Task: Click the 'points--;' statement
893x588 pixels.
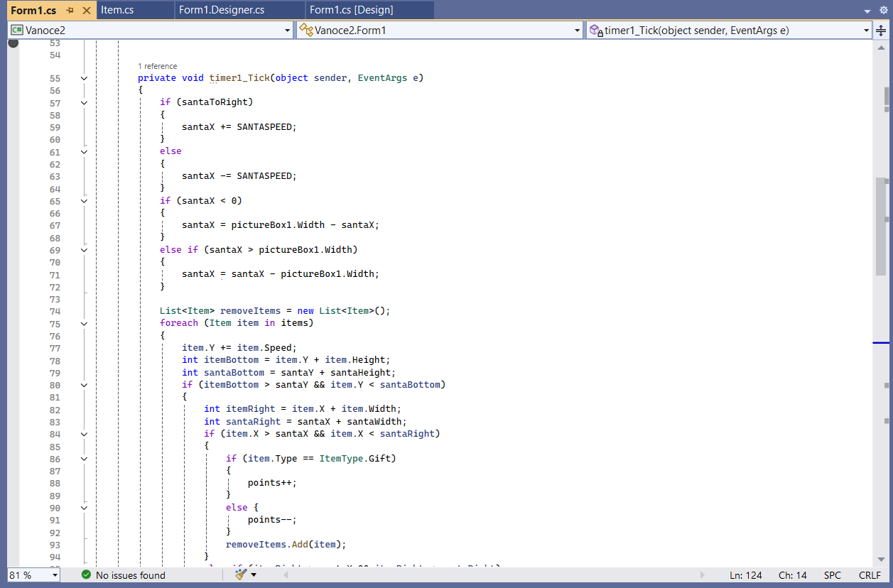Action: 272,520
